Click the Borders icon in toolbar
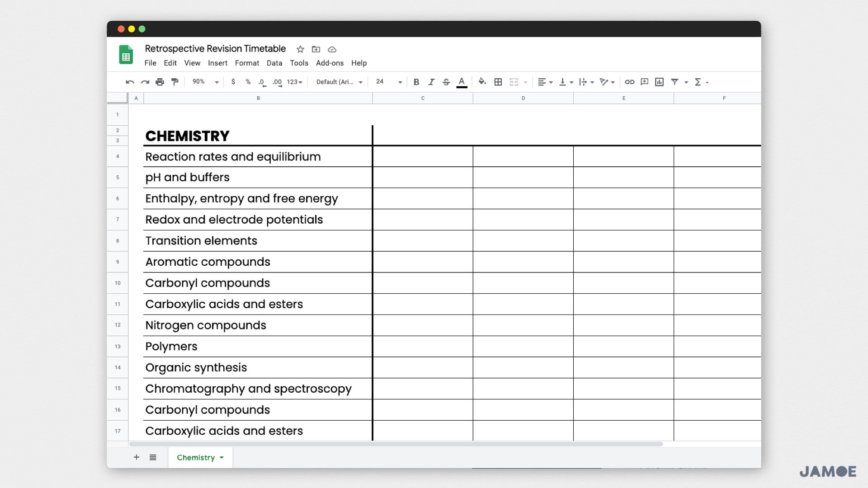This screenshot has height=488, width=868. coord(497,82)
